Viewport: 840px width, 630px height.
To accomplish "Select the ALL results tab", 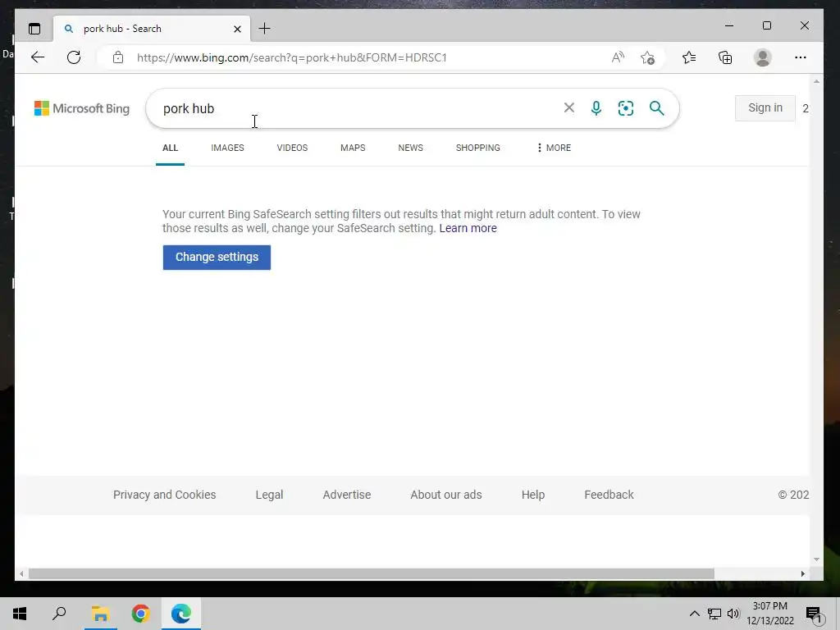I will (x=170, y=148).
